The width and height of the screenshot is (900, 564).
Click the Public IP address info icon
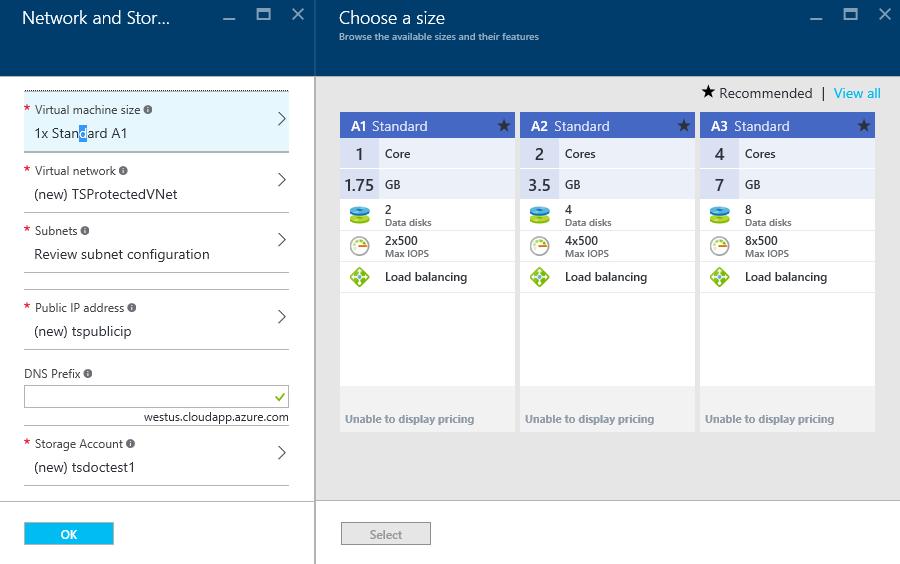click(131, 308)
